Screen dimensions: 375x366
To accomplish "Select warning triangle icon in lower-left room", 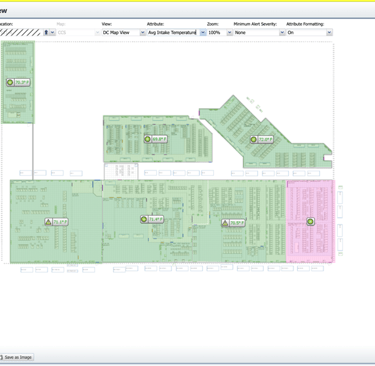I will click(x=48, y=222).
